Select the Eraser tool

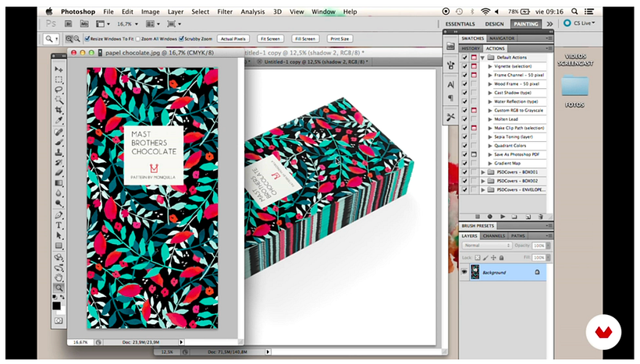point(59,173)
